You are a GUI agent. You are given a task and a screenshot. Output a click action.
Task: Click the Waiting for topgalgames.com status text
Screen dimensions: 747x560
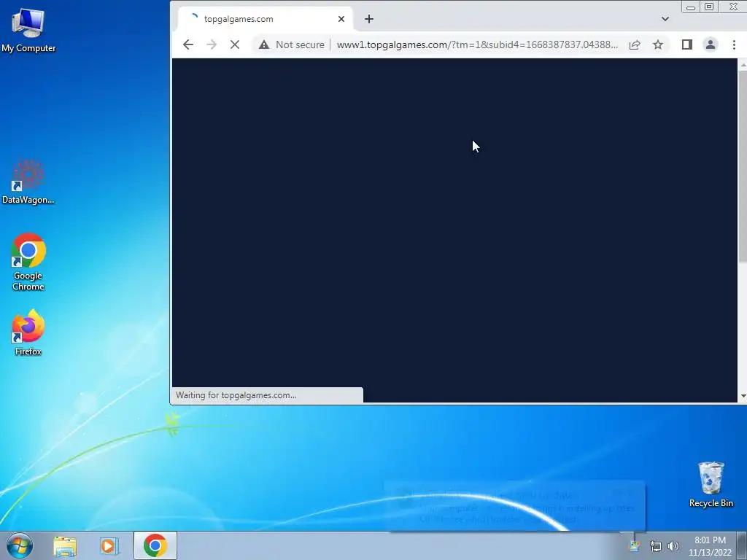coord(236,395)
